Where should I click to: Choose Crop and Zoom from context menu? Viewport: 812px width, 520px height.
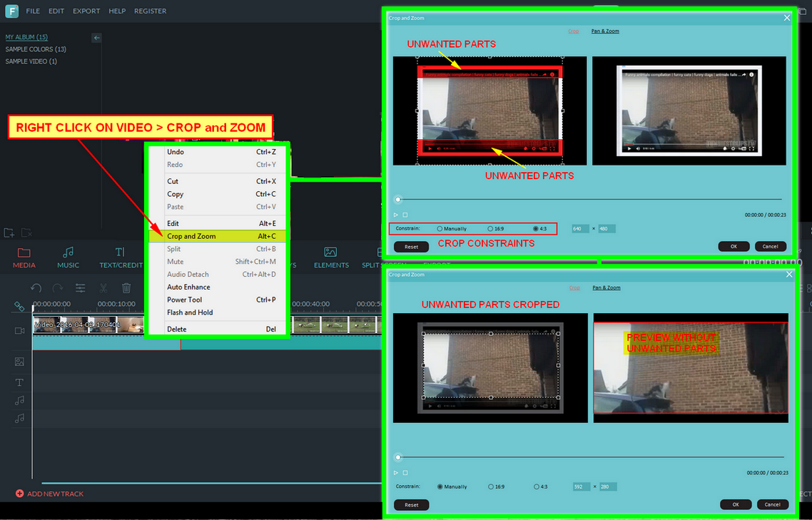click(217, 236)
